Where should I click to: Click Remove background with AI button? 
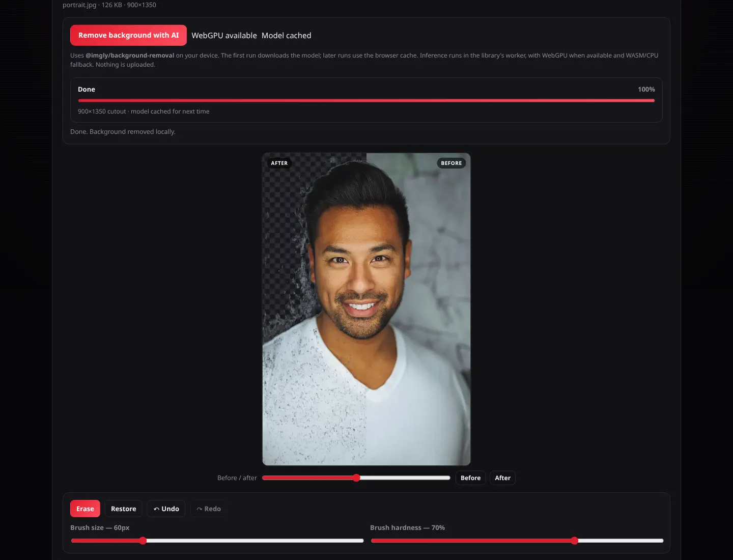click(x=128, y=35)
